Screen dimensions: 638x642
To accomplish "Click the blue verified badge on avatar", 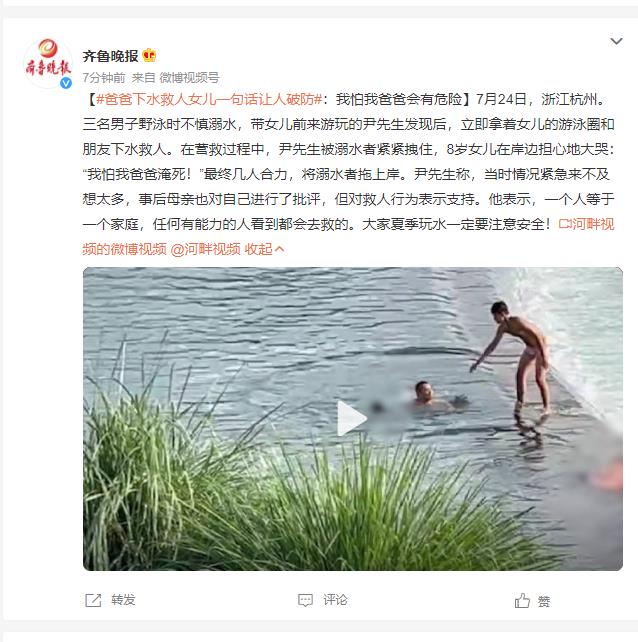I will click(x=66, y=83).
